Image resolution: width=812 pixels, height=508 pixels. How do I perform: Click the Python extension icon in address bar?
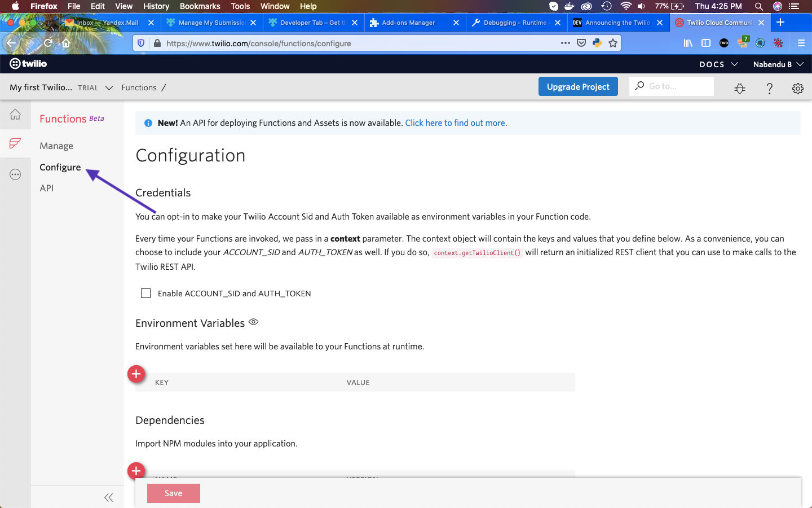597,43
